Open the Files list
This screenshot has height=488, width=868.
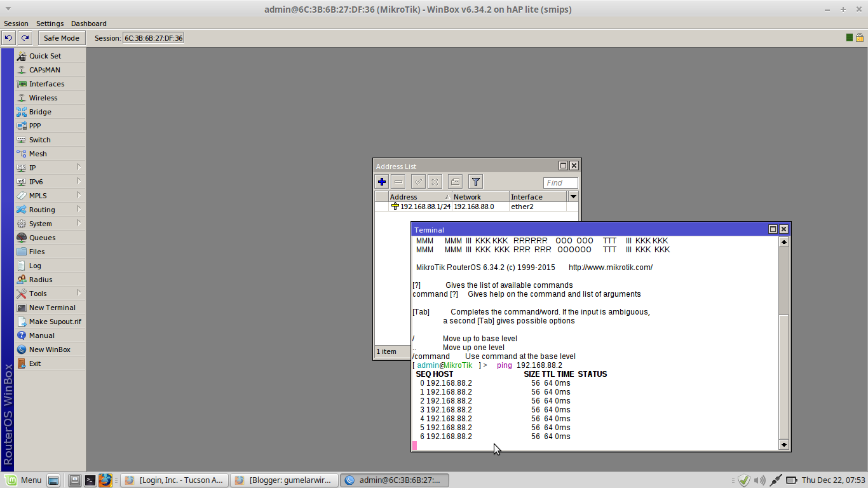(x=50, y=252)
